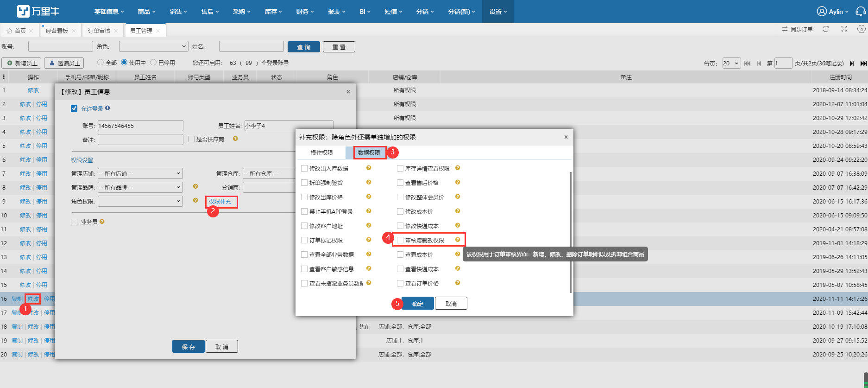Screen dimensions: 868x388
Task: Click help icon for 拆单强制验货
Action: 369,182
